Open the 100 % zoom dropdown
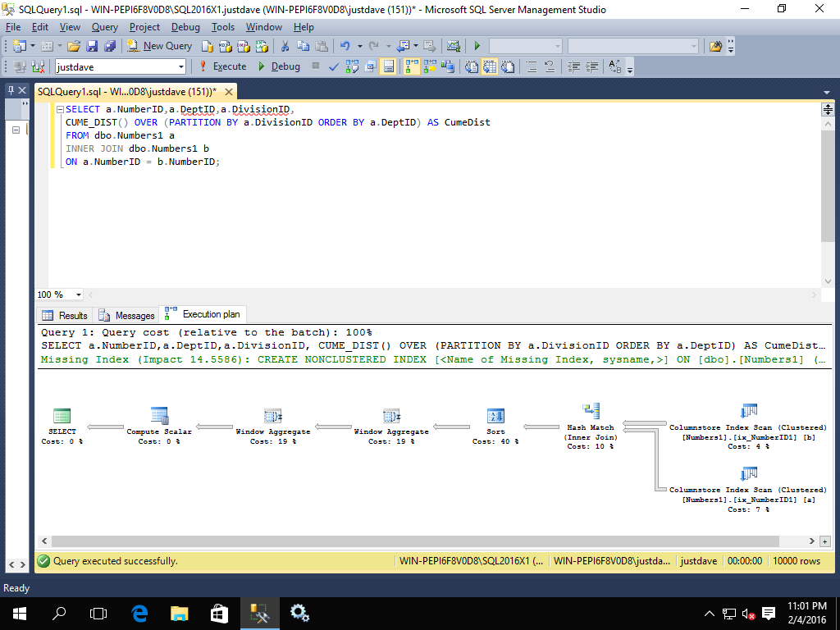The height and width of the screenshot is (630, 840). [79, 294]
